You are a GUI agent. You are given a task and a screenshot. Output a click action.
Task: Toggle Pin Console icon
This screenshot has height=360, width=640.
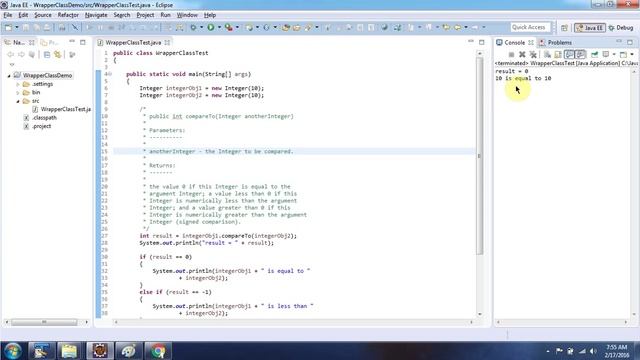pos(595,54)
